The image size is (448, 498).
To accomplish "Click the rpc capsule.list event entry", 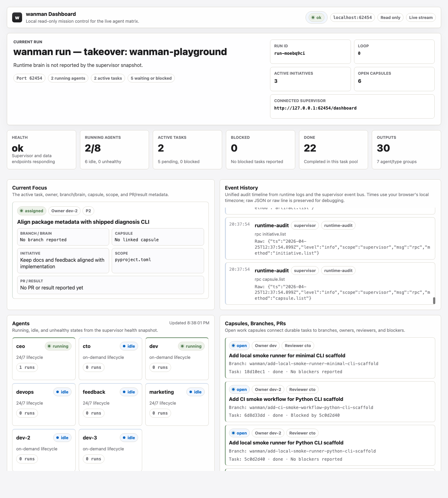I will (x=330, y=284).
